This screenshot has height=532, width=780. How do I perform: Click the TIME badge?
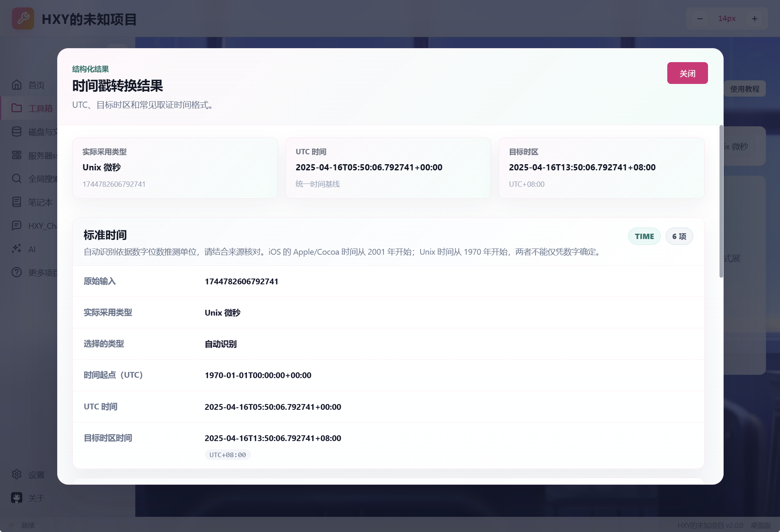[x=644, y=236]
